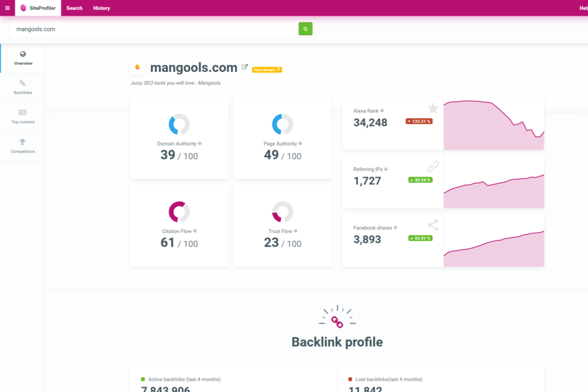Click the Lost backlinks(last 4 months) label
Viewport: 588px width, 392px height.
(389, 379)
